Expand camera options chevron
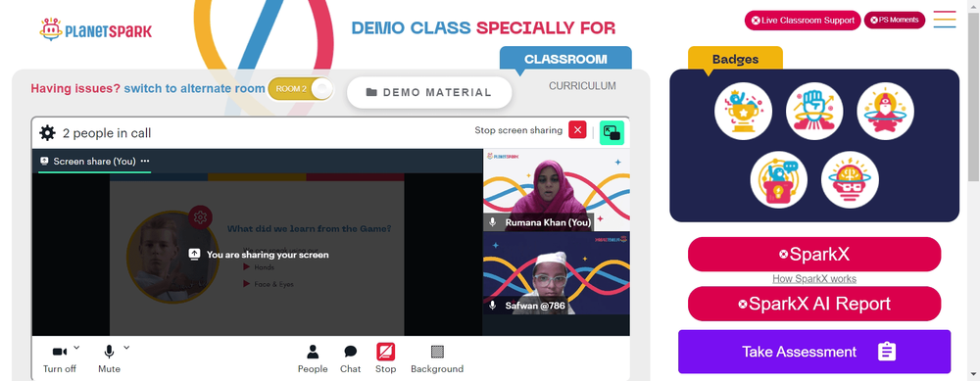 click(x=76, y=347)
